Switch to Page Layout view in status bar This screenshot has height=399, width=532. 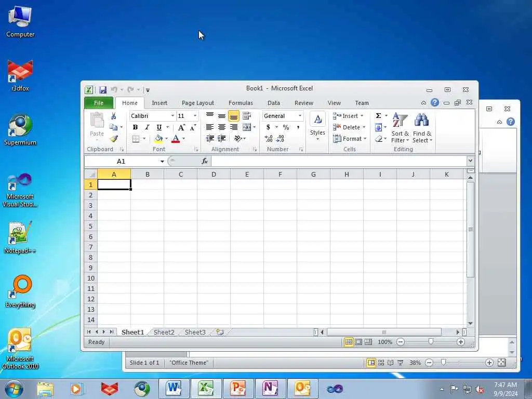pos(358,342)
